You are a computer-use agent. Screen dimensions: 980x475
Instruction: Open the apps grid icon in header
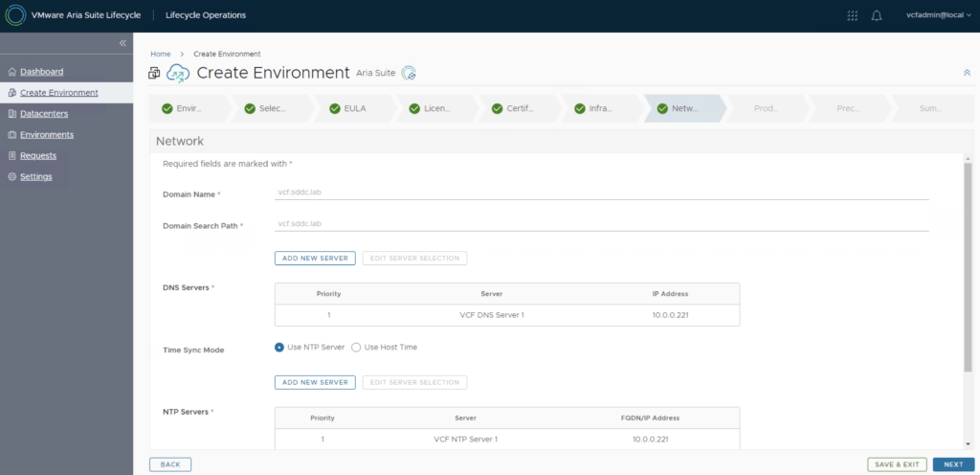point(853,15)
